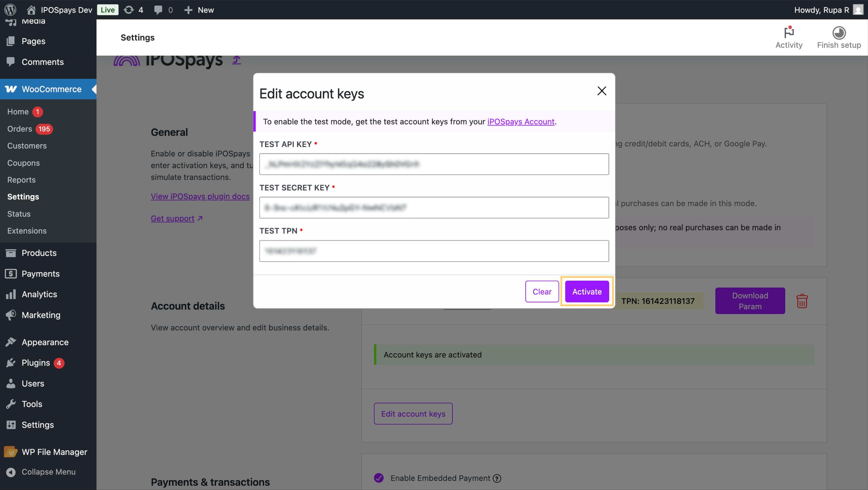Viewport: 868px width, 490px height.
Task: Click the comments bubble icon in admin bar
Action: point(158,10)
